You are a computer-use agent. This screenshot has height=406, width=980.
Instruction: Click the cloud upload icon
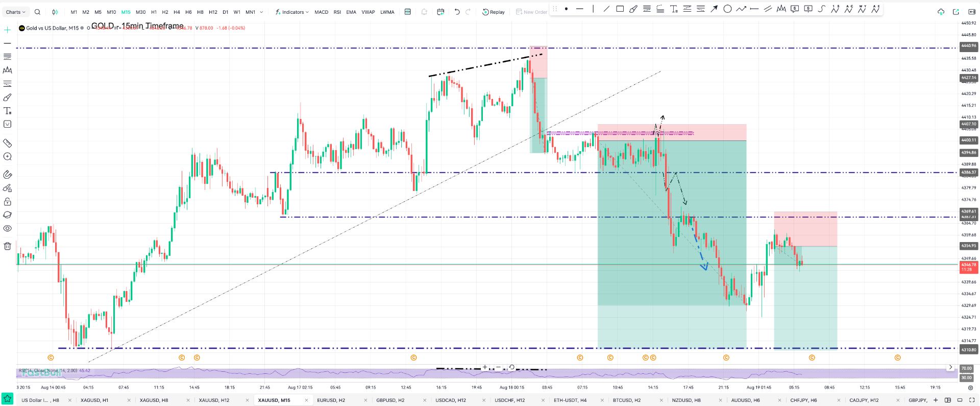941,12
